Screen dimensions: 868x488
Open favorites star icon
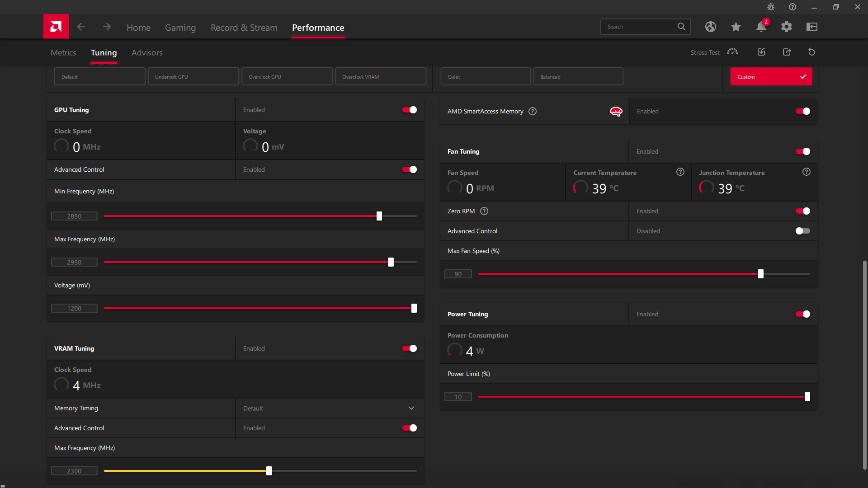[736, 27]
